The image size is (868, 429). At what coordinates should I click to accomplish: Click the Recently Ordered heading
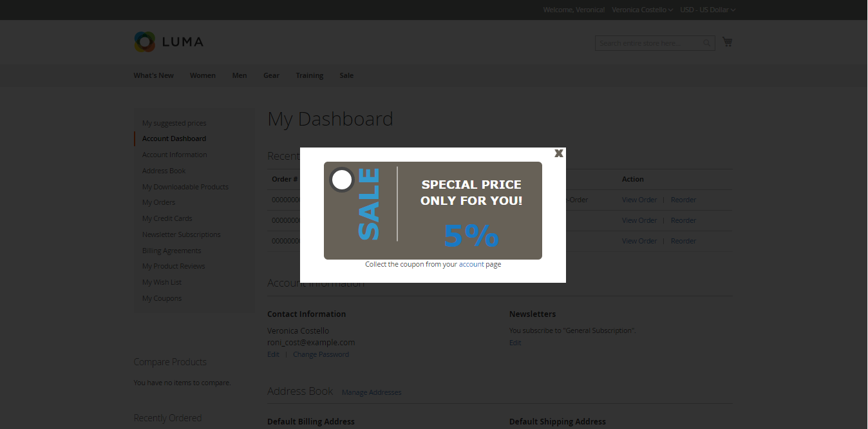167,418
